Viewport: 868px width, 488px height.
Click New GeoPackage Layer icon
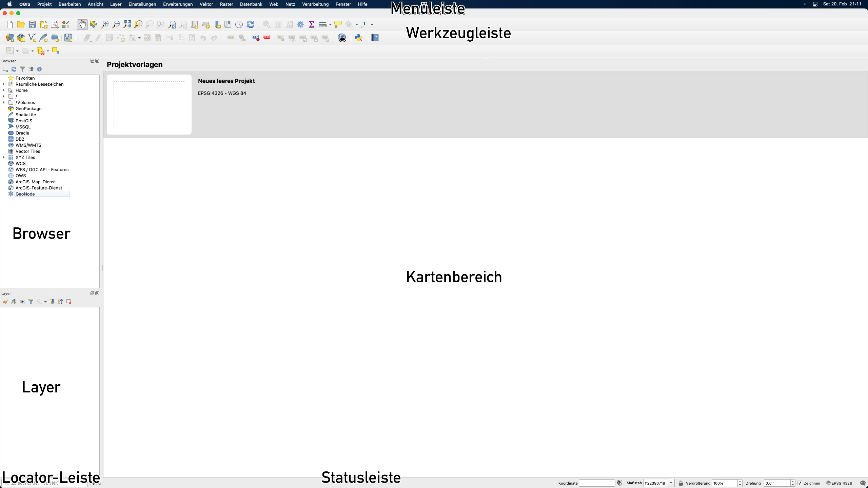pyautogui.click(x=21, y=38)
